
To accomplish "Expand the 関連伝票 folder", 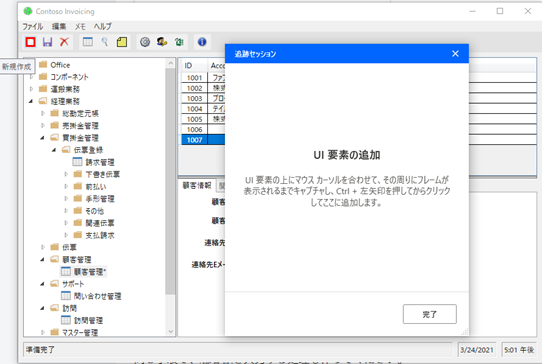I will click(66, 223).
